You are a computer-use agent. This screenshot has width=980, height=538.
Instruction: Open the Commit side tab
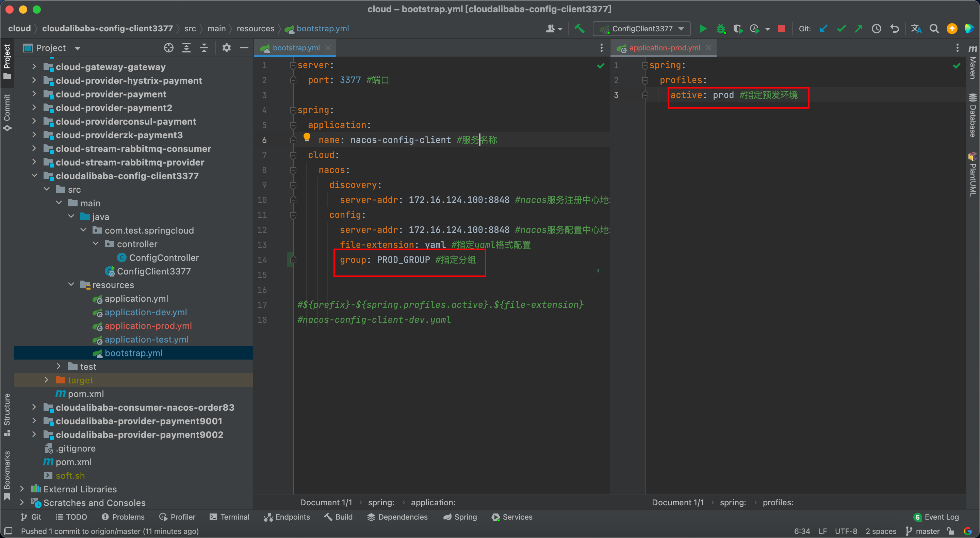tap(7, 112)
